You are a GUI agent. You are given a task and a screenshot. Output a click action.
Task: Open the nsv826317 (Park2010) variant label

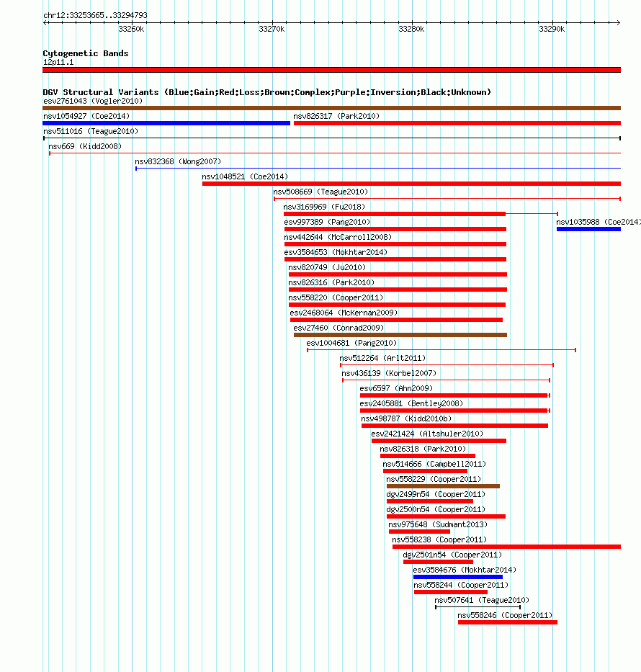[x=336, y=116]
